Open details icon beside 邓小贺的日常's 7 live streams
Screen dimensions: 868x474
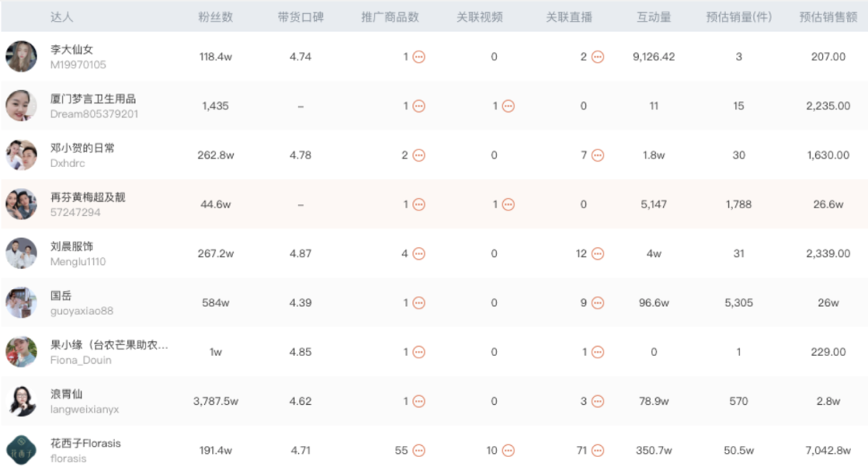[x=598, y=155]
